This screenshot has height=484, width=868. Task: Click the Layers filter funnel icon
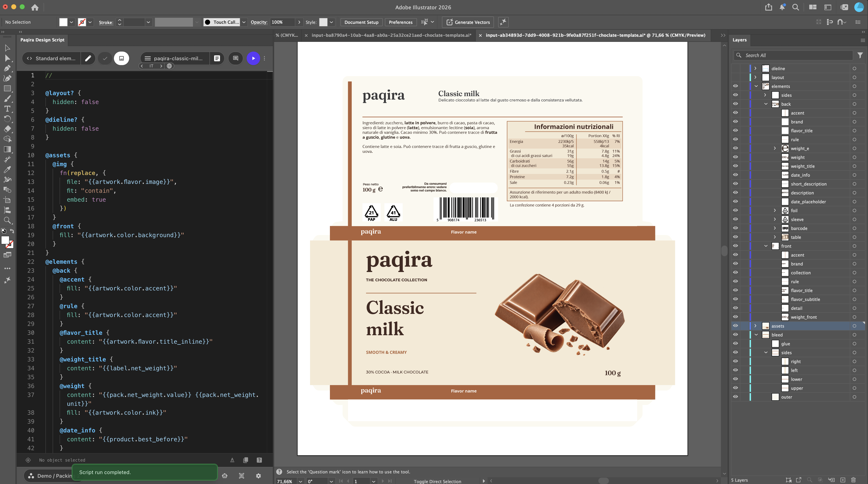point(860,55)
